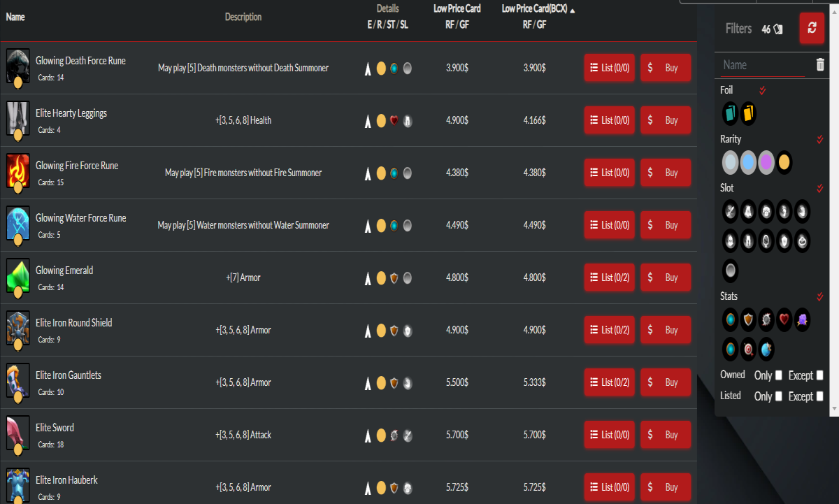Click the red refresh filters button

coord(812,28)
